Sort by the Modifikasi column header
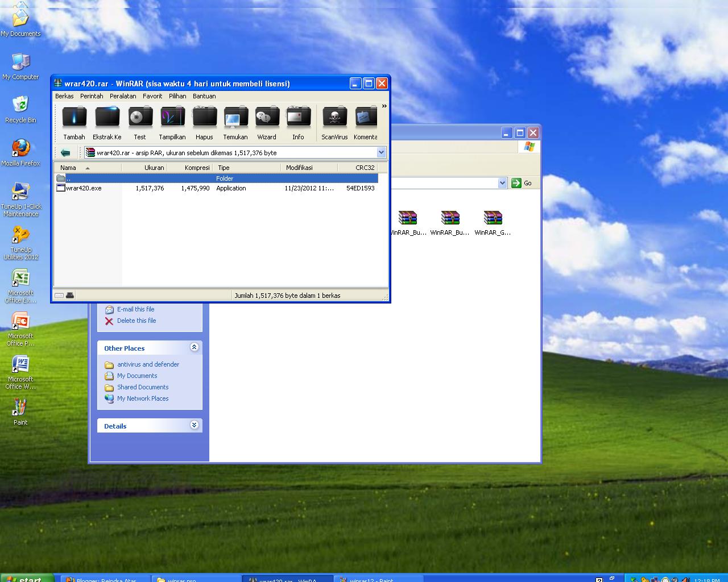Screen dimensions: 728x582 pos(309,168)
